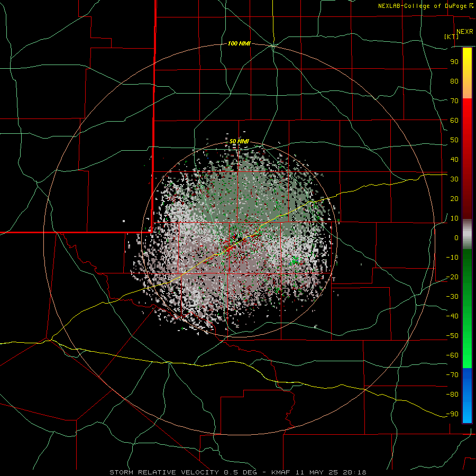Screen dimensions: 476x476
Task: Click the positive 30 kt scale label
Action: [x=454, y=179]
